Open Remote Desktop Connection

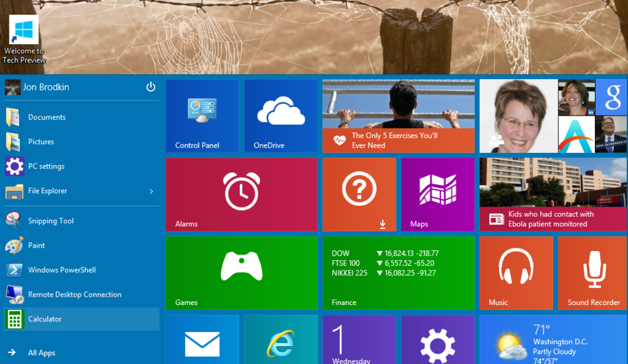[74, 294]
